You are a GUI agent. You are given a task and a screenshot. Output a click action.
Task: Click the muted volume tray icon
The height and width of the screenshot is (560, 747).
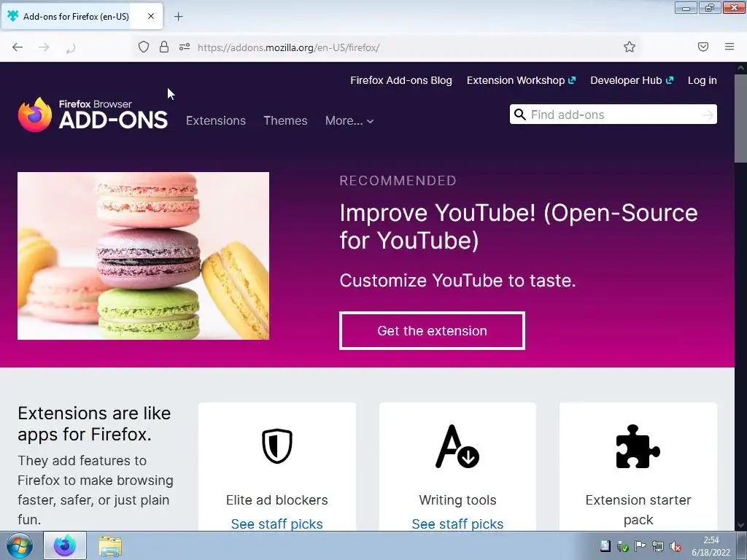pyautogui.click(x=676, y=547)
